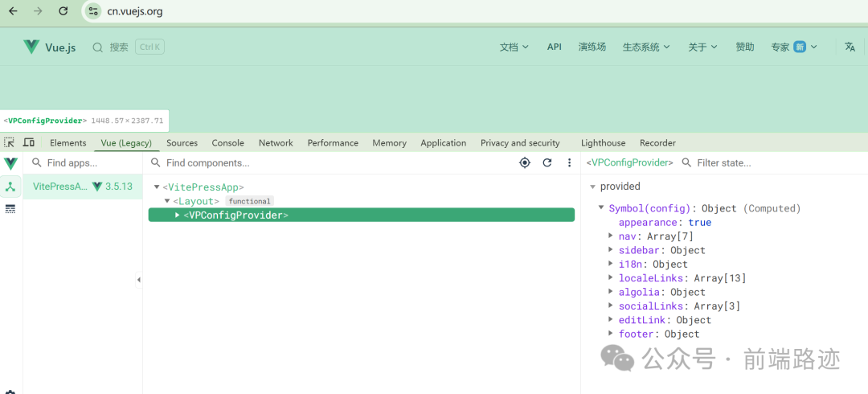868x394 pixels.
Task: Click the Vue logo in the devtools sidebar
Action: tap(10, 163)
